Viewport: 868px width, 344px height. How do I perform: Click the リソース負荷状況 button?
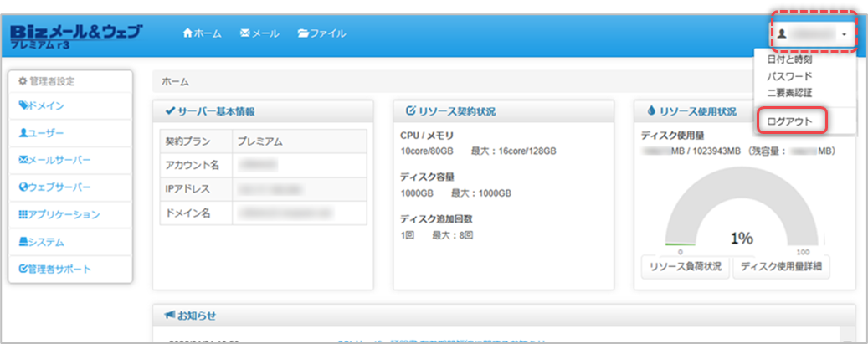click(685, 267)
